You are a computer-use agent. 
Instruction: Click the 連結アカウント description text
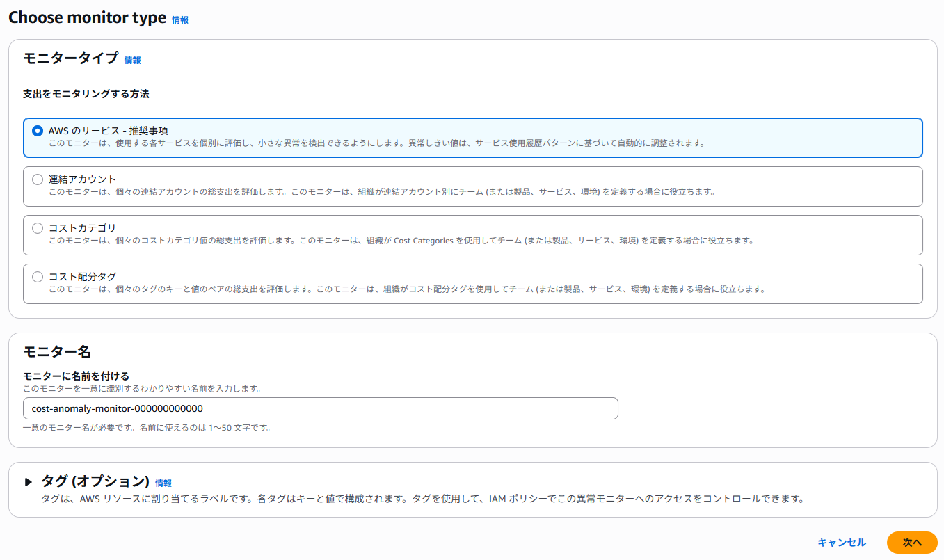(382, 192)
